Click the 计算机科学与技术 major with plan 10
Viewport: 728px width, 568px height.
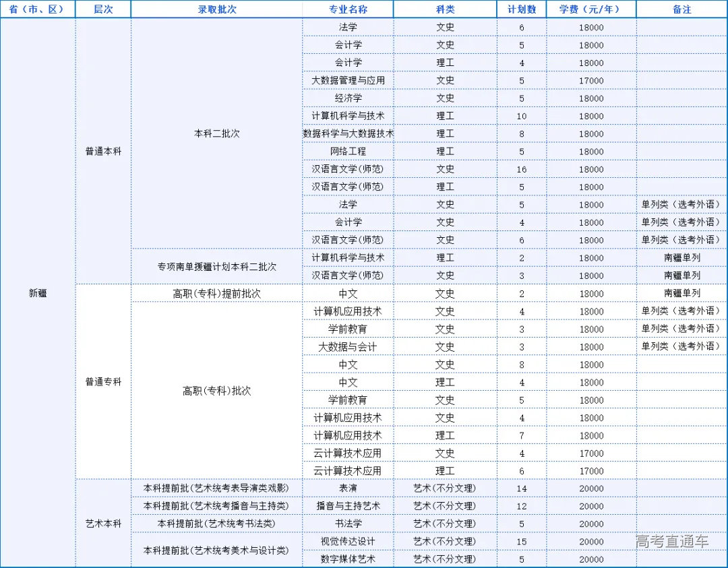pos(348,116)
